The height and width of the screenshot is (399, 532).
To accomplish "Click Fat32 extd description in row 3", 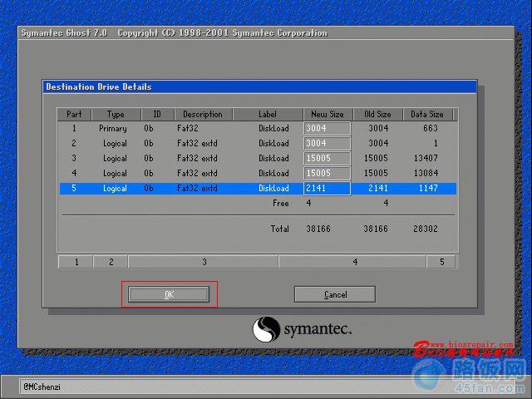I will 197,158.
